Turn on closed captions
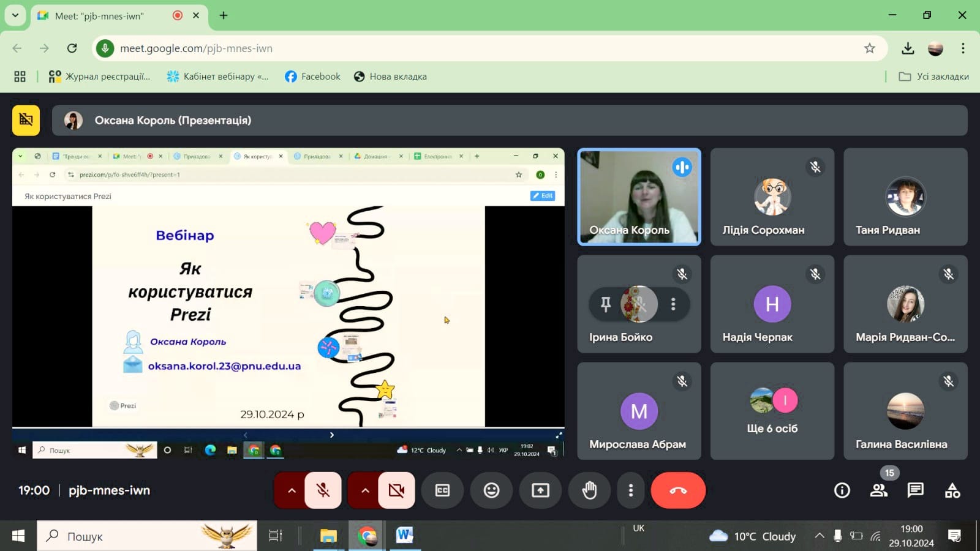 [x=442, y=490]
